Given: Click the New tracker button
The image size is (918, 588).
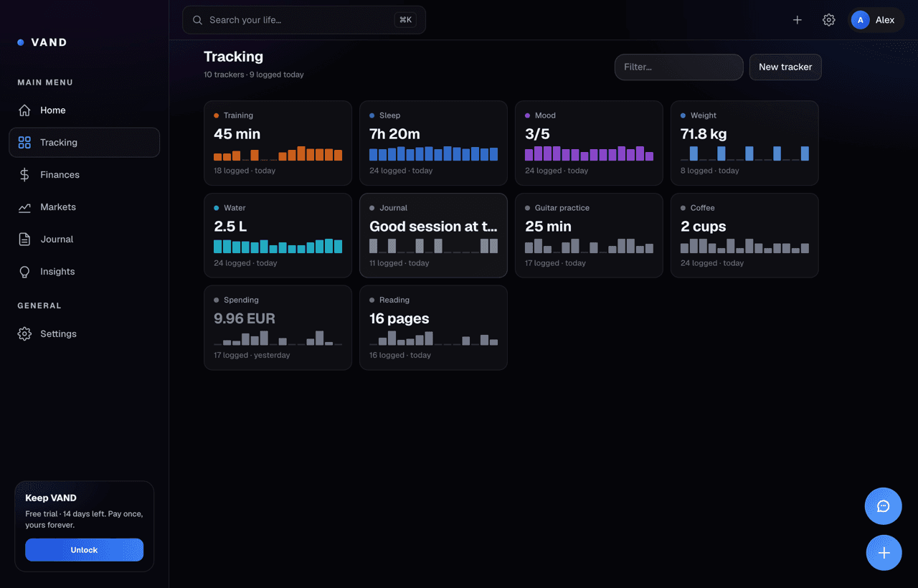Looking at the screenshot, I should click(785, 67).
